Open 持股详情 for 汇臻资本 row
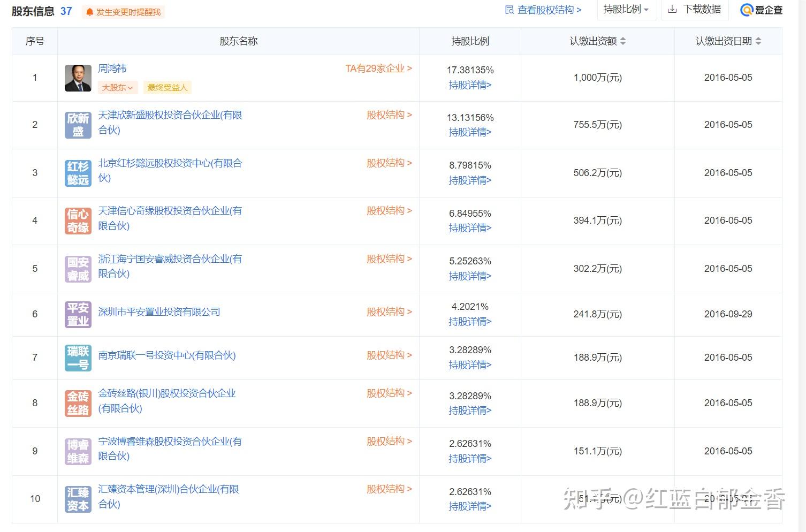The image size is (806, 532). [470, 506]
